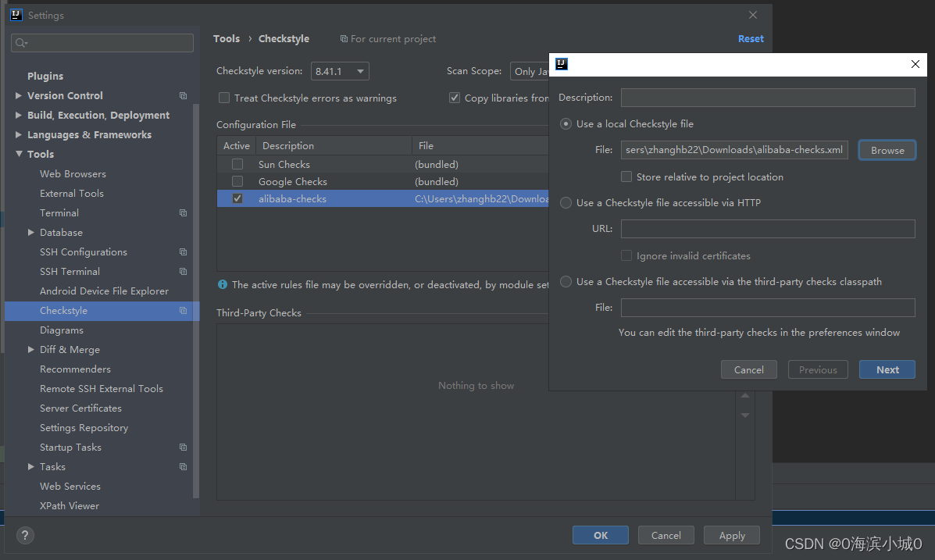Viewport: 935px width, 560px height.
Task: Click Next in the file dialog
Action: click(x=887, y=369)
